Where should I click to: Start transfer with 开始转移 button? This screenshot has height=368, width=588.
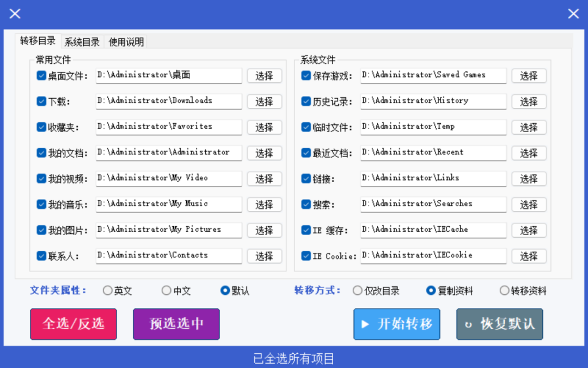(397, 324)
